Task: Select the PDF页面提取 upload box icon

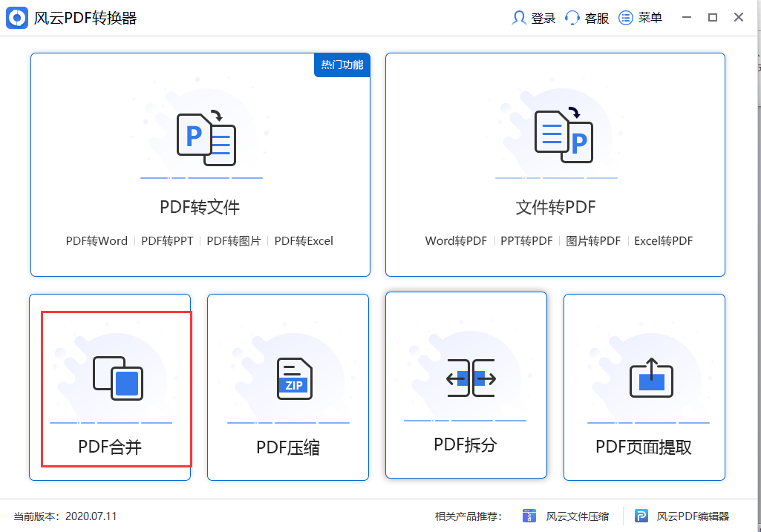Action: point(651,378)
